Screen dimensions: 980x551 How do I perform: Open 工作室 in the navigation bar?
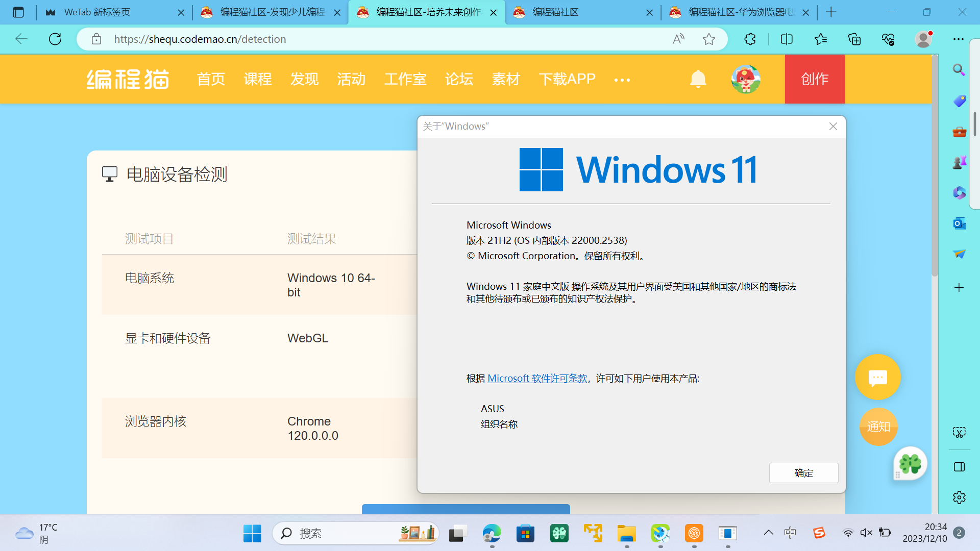(x=405, y=79)
